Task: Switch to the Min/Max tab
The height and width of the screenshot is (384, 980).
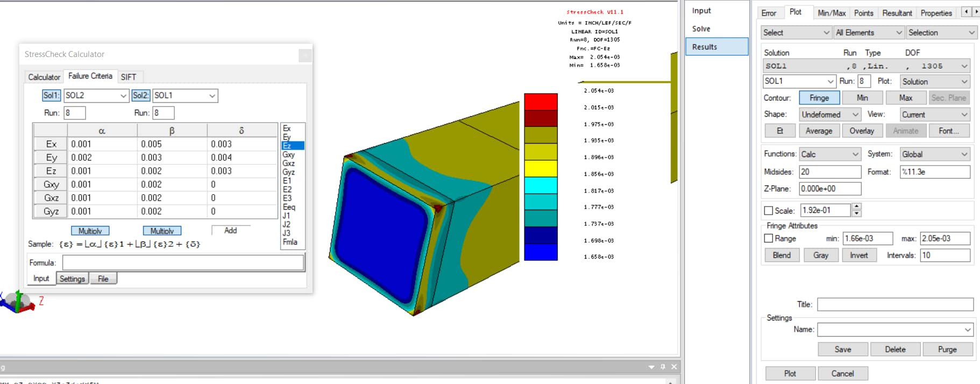Action: tap(831, 13)
